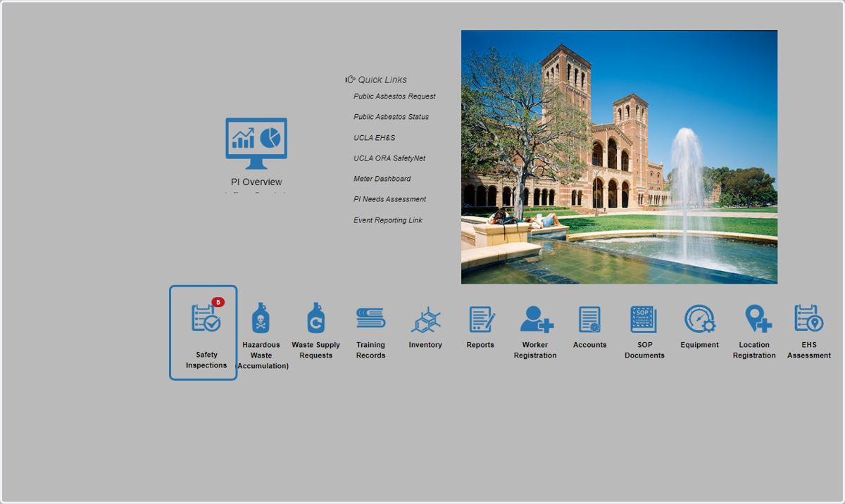Viewport: 845px width, 504px height.
Task: Click the Location Registration label
Action: point(754,350)
